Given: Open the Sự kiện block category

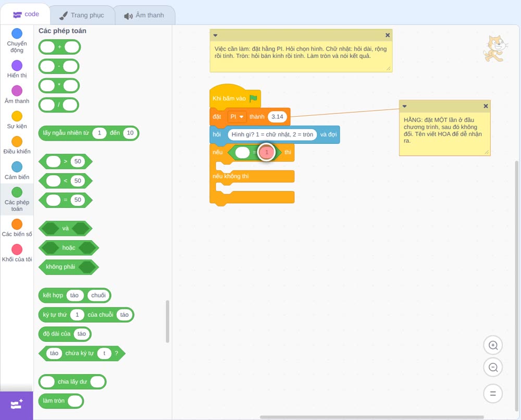Looking at the screenshot, I should (17, 120).
